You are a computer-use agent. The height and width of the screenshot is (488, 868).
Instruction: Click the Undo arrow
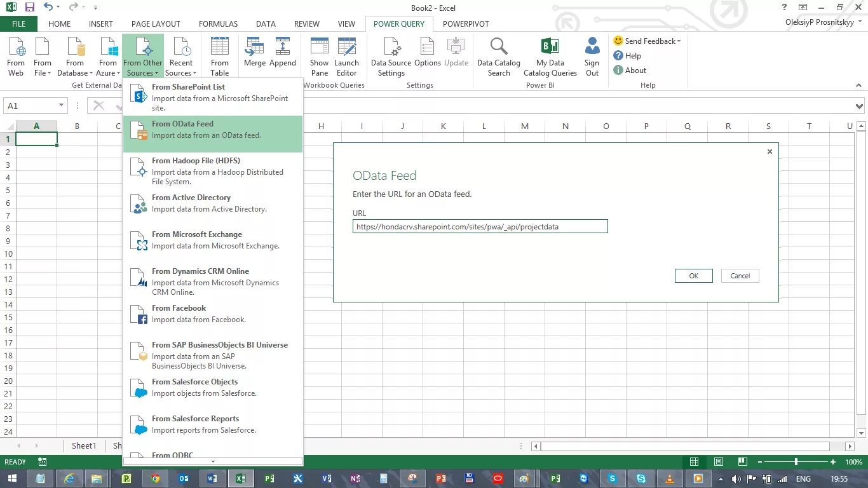coord(48,8)
